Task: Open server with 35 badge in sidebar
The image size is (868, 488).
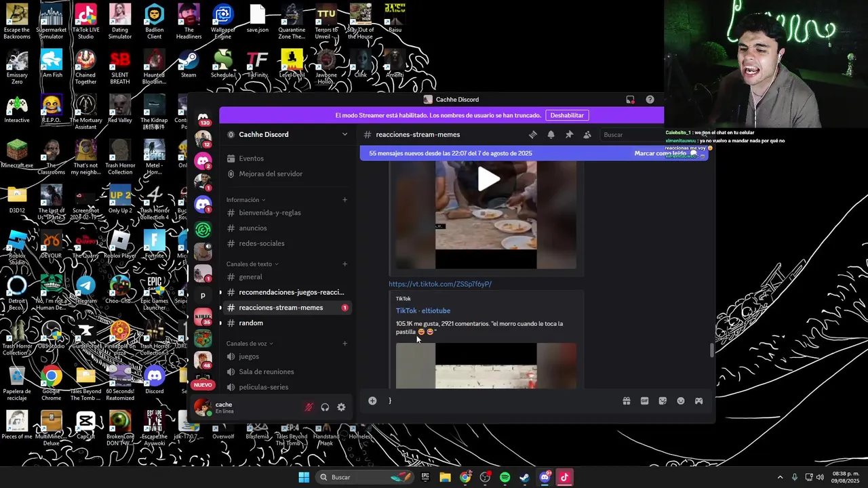Action: (203, 317)
